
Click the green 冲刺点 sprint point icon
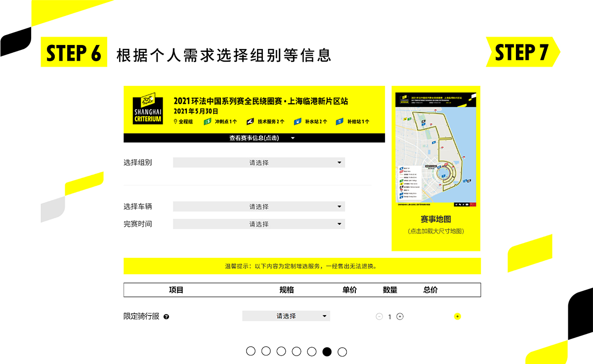tap(208, 121)
